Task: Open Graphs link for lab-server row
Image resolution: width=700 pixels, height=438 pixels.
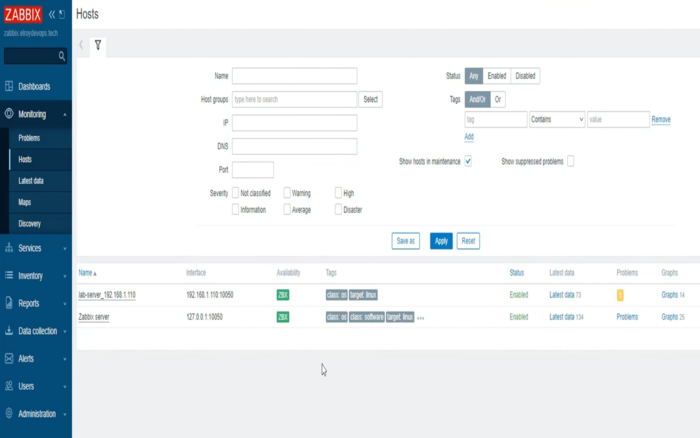Action: pyautogui.click(x=669, y=295)
